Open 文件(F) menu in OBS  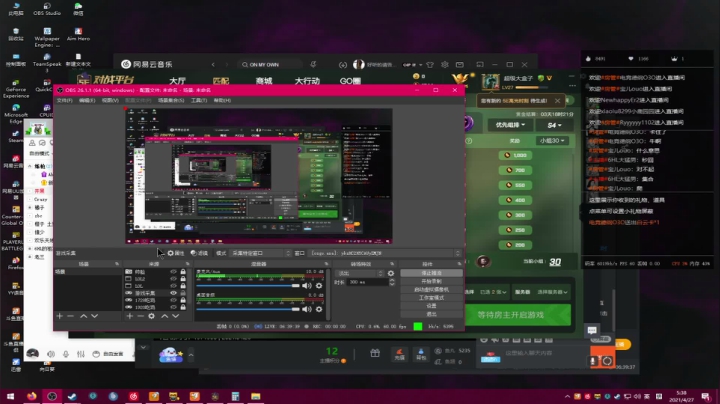[64, 100]
